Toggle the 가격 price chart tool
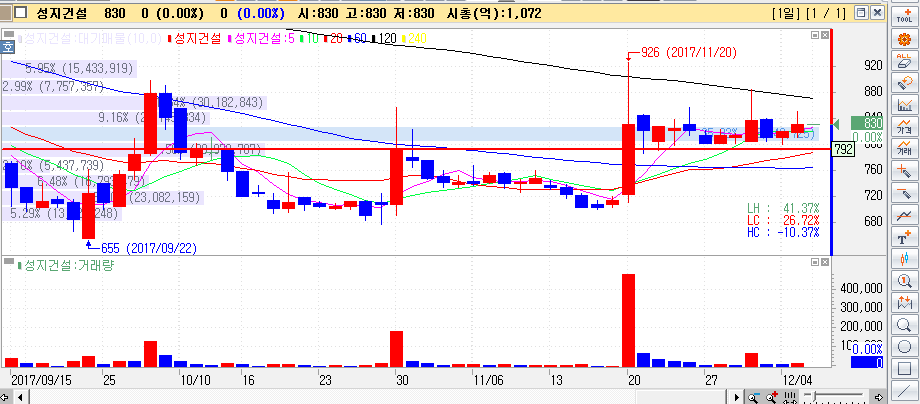Viewport: 920px width, 404px height. coord(905,127)
